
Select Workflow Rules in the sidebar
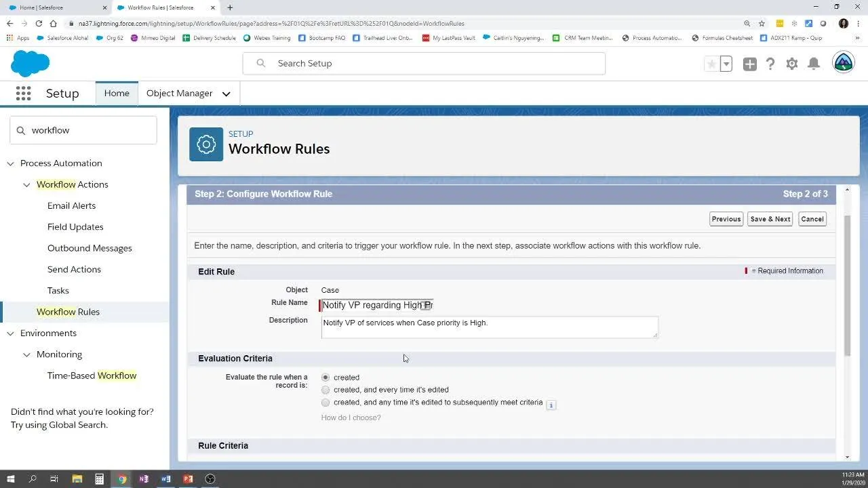(x=68, y=312)
